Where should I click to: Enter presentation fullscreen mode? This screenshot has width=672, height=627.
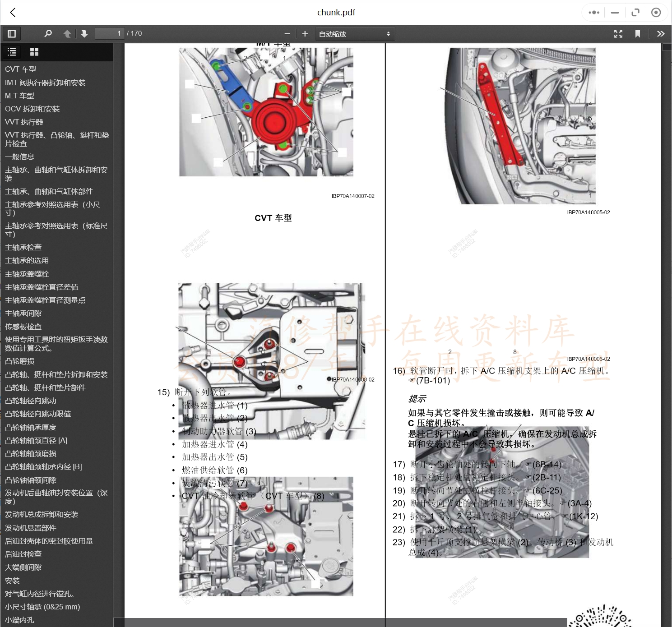tap(618, 33)
